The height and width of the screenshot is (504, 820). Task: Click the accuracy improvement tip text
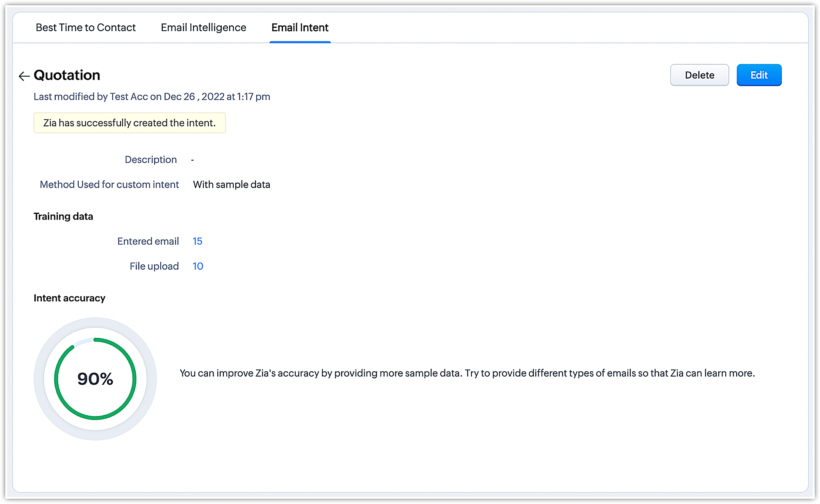coord(467,373)
